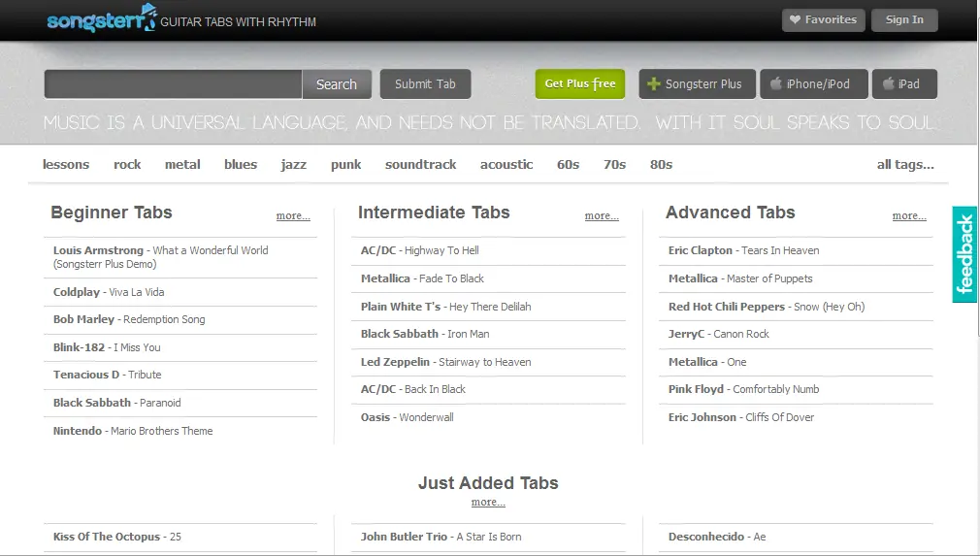Open Led Zeppelin Stairway to Heaven tab
Viewport: 980px width, 556px height.
[x=445, y=362]
